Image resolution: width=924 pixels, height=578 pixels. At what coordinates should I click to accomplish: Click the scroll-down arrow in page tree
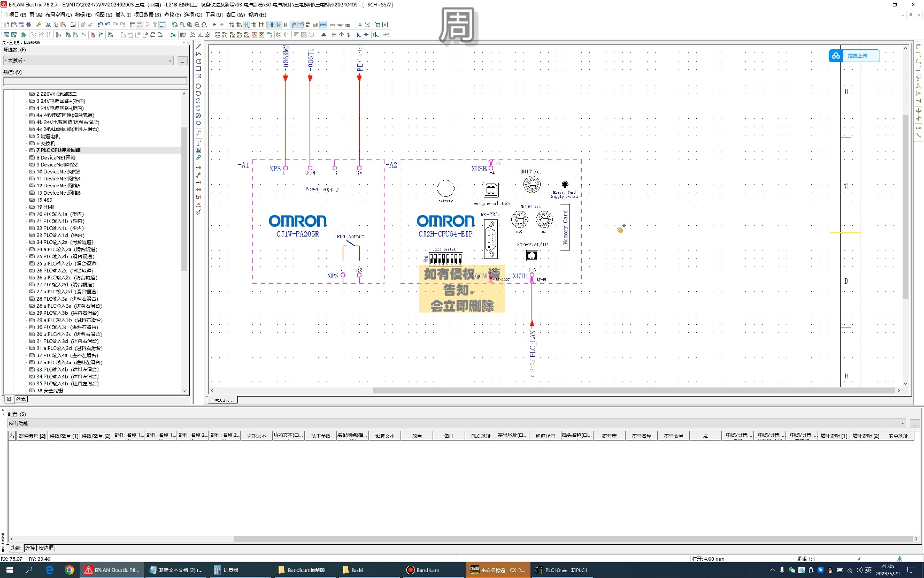184,391
